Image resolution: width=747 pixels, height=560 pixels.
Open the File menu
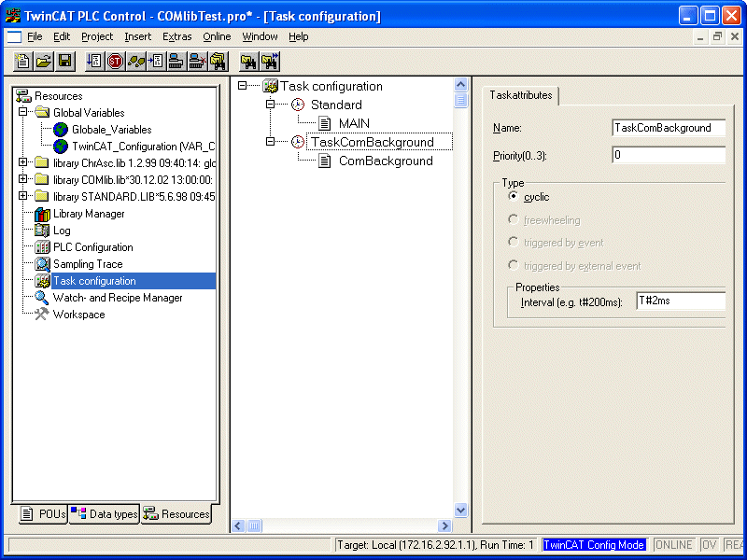pyautogui.click(x=35, y=36)
